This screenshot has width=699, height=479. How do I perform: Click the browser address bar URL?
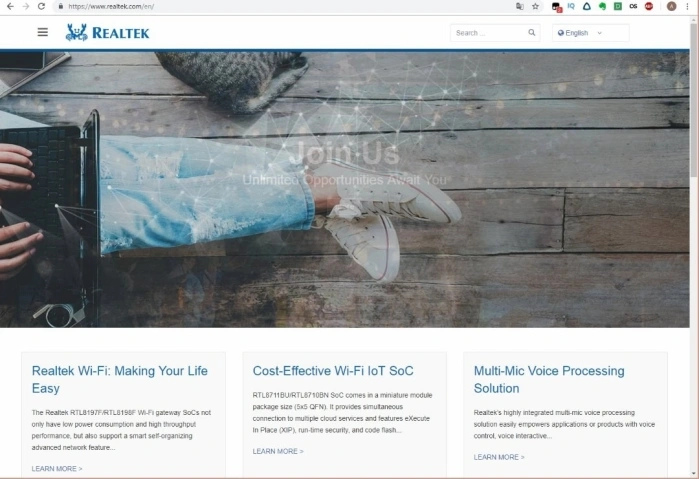pos(111,6)
